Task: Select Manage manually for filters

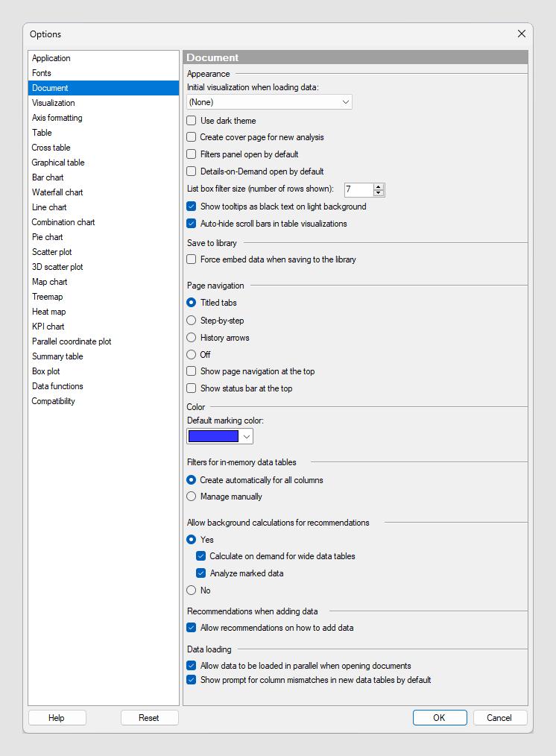Action: 192,497
